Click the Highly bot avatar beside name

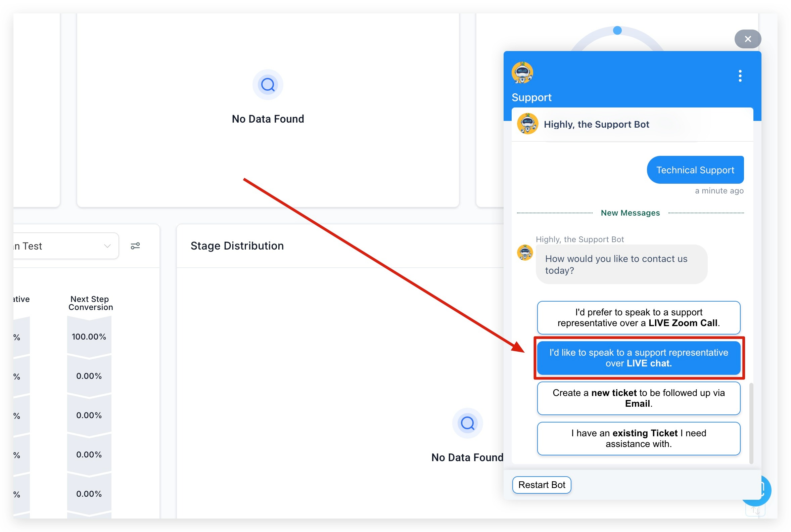tap(527, 124)
